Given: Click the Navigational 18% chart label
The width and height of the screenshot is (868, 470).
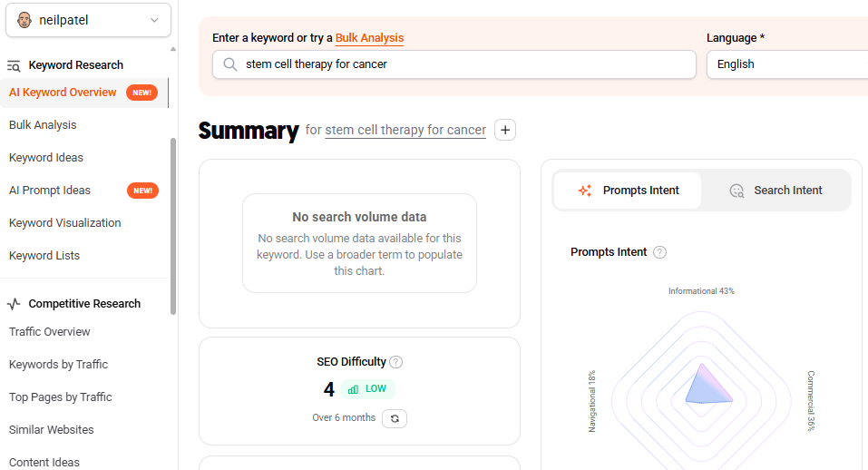Looking at the screenshot, I should [x=591, y=401].
